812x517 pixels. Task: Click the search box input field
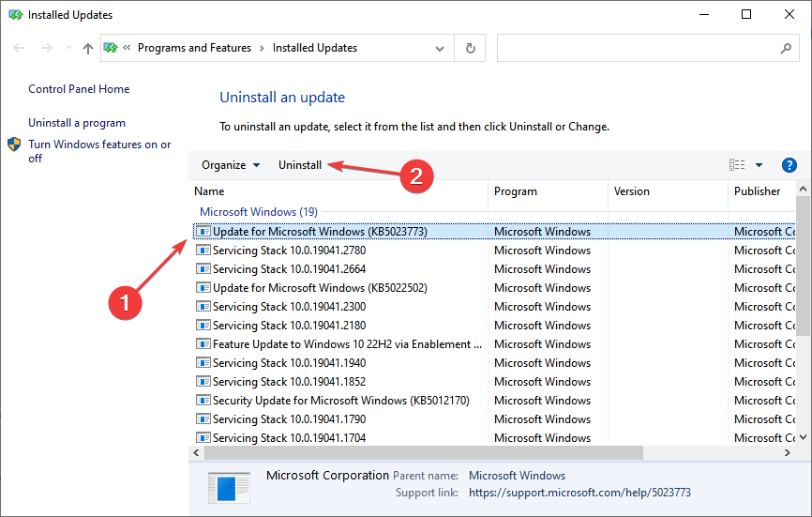pyautogui.click(x=638, y=48)
